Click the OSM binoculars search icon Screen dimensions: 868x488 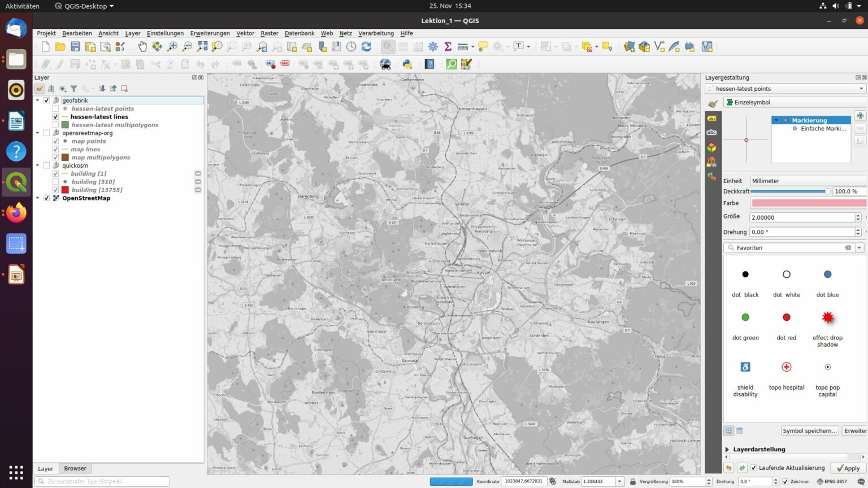(x=385, y=64)
